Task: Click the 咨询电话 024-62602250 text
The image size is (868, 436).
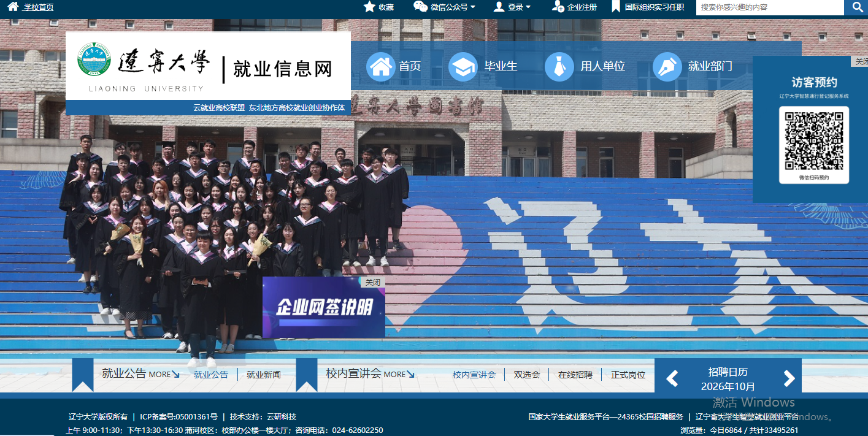Action: pyautogui.click(x=339, y=430)
